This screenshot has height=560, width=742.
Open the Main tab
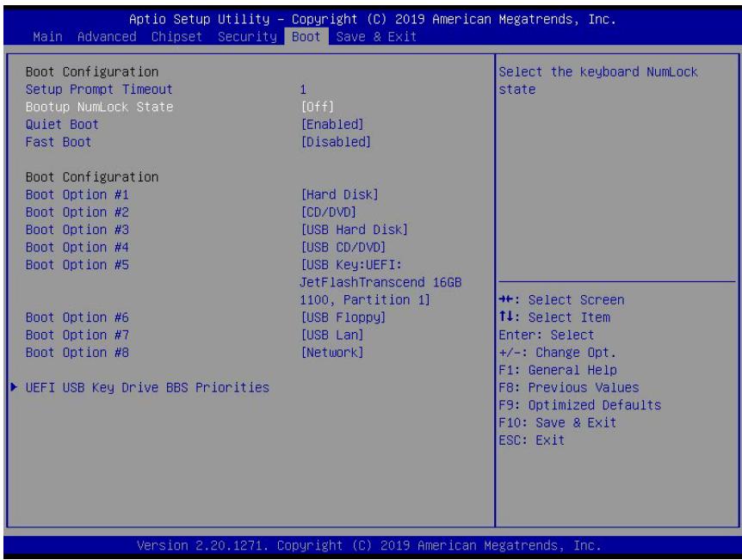pos(47,36)
